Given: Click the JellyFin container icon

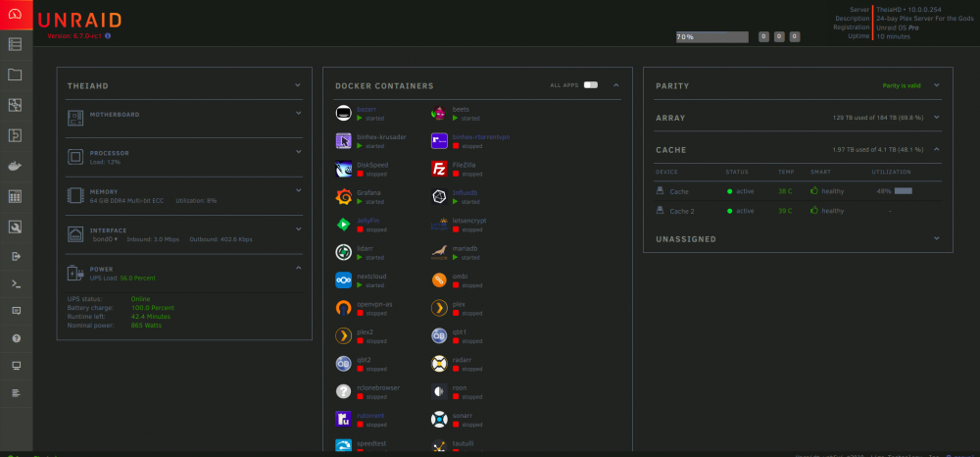Looking at the screenshot, I should coord(343,225).
